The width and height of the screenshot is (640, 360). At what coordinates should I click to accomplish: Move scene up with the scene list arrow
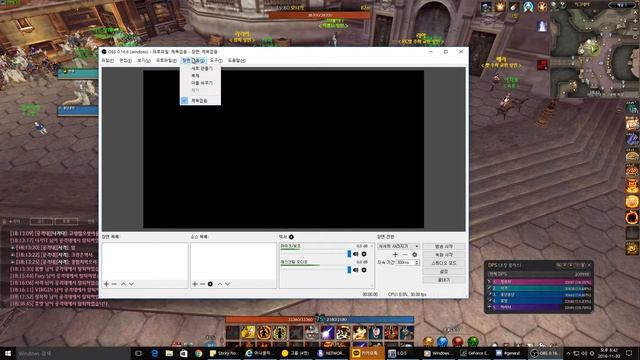point(123,284)
